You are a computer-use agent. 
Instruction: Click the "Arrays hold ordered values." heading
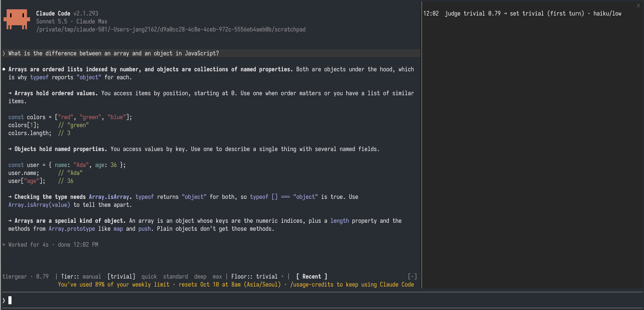[56, 93]
